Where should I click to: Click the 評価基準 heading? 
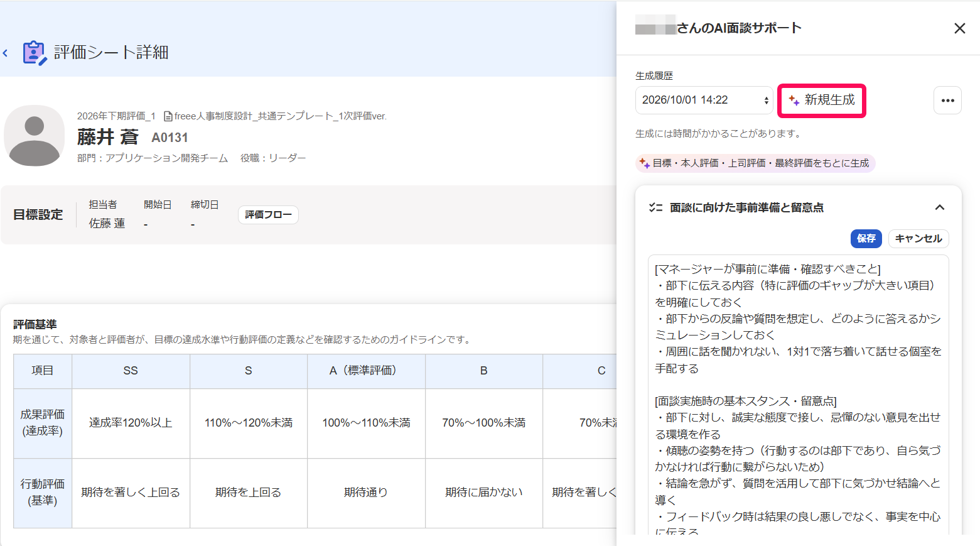coord(35,324)
